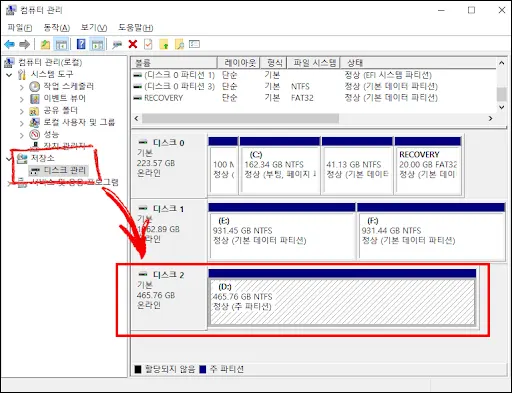Click the Forward arrow toolbar icon

click(x=25, y=44)
